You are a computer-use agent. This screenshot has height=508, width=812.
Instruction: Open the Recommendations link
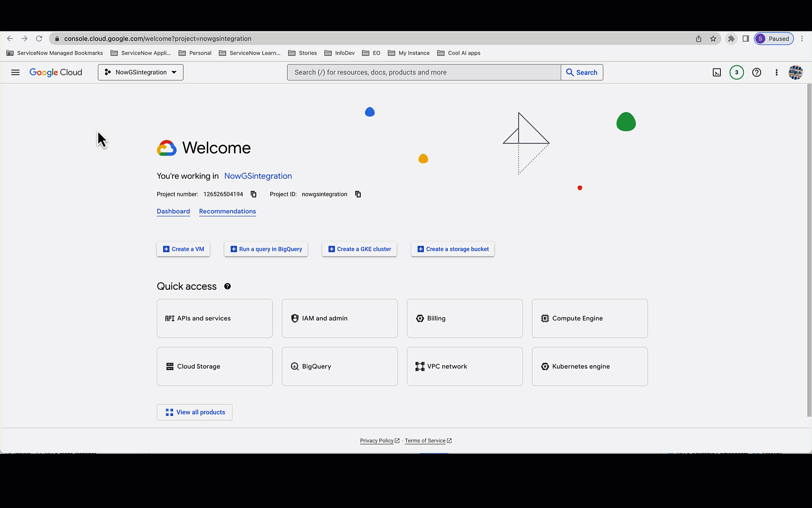coord(227,212)
